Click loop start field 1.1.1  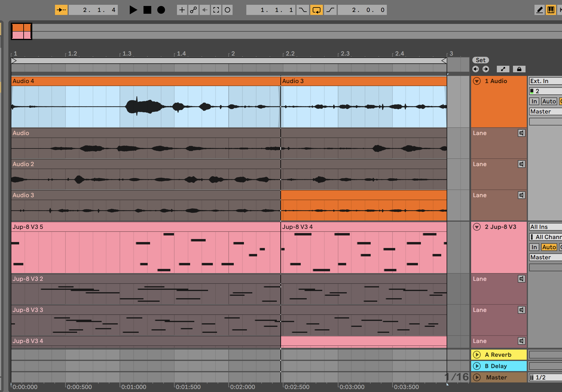(x=271, y=10)
